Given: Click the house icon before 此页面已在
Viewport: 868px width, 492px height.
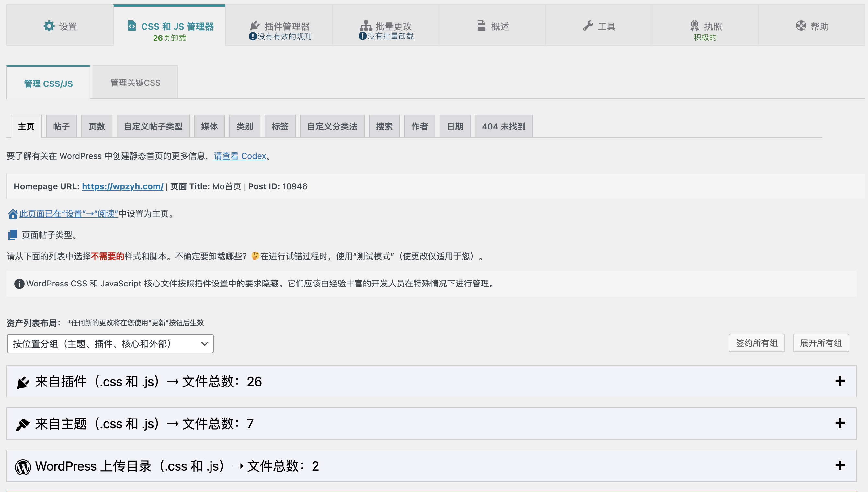Looking at the screenshot, I should 13,214.
